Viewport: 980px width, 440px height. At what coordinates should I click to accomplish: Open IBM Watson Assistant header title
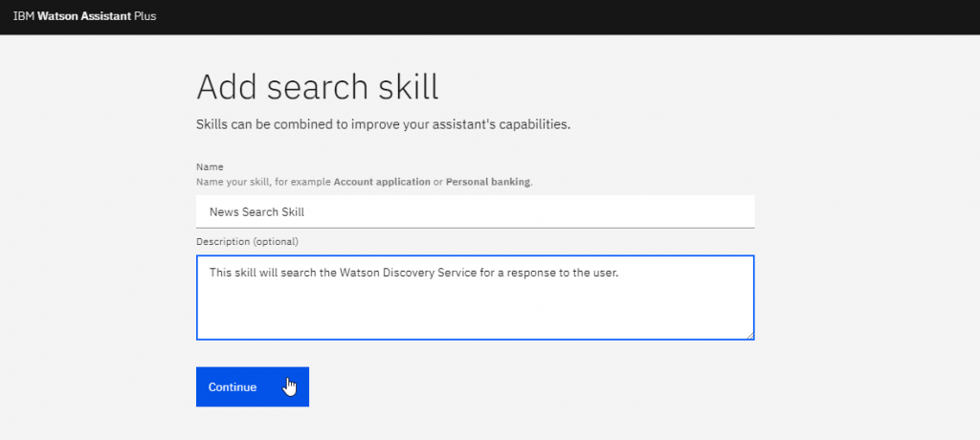(84, 16)
